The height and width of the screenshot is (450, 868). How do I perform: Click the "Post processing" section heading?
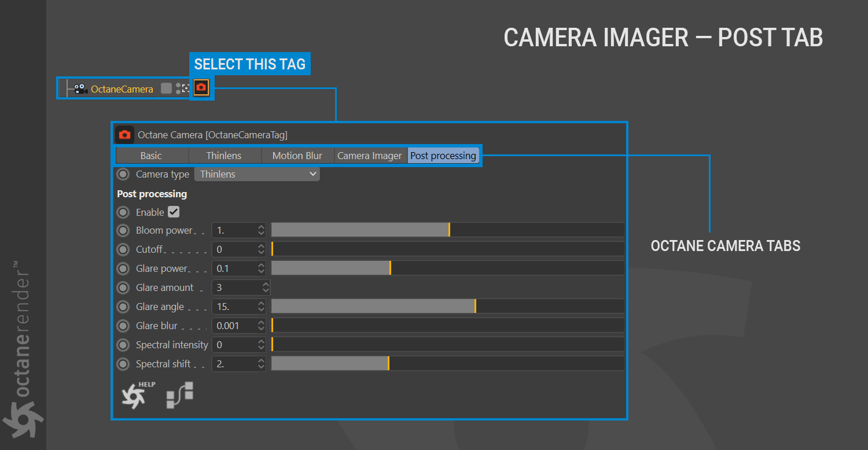point(152,194)
